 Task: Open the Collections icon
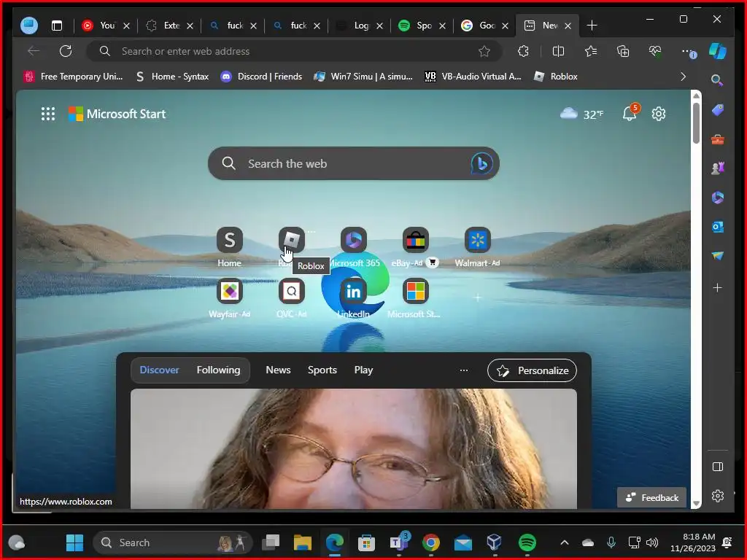click(x=623, y=51)
